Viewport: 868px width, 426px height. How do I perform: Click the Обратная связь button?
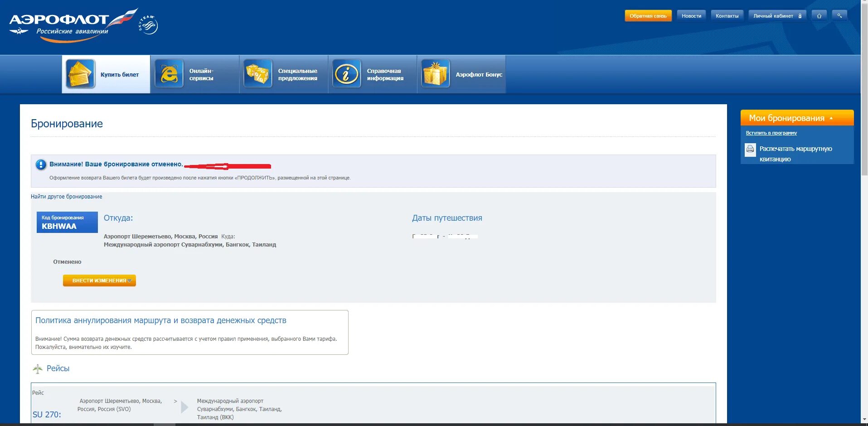(x=648, y=16)
